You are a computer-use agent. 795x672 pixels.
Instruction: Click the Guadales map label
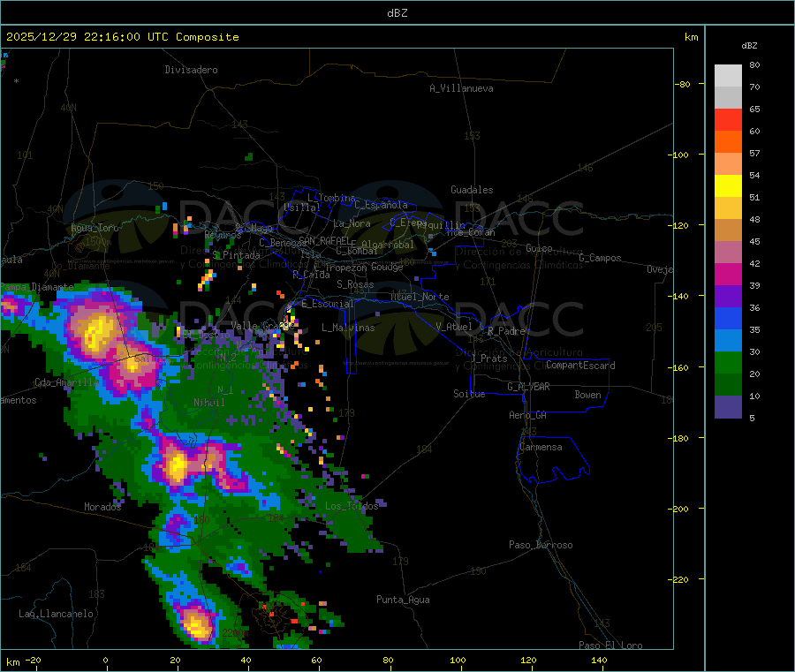(472, 190)
